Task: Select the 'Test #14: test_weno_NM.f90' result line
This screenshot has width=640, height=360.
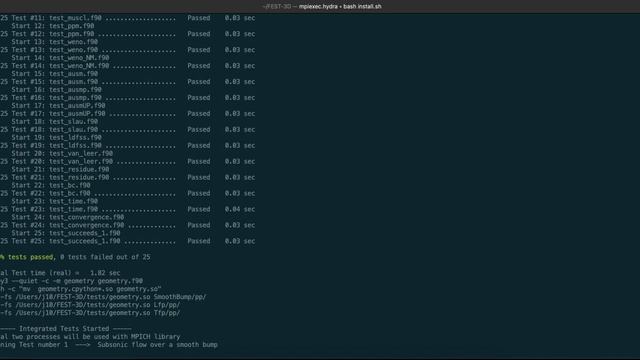Action: coord(128,66)
